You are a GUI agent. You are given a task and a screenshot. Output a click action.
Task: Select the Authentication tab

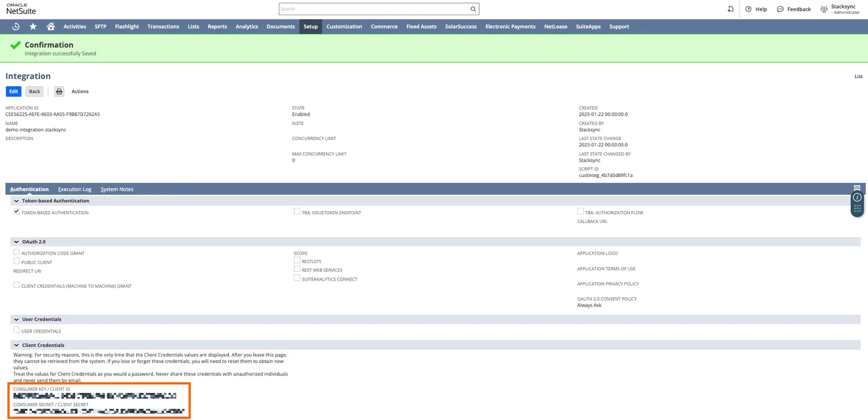click(x=29, y=189)
